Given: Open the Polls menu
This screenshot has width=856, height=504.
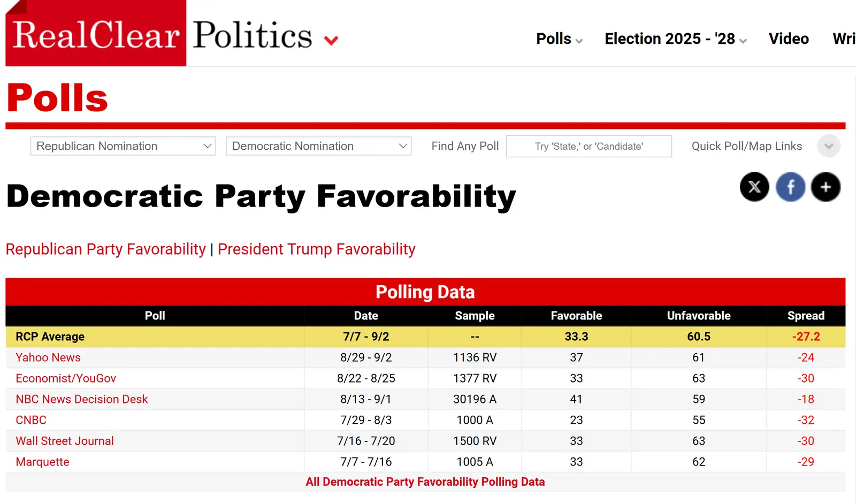Looking at the screenshot, I should coord(559,39).
